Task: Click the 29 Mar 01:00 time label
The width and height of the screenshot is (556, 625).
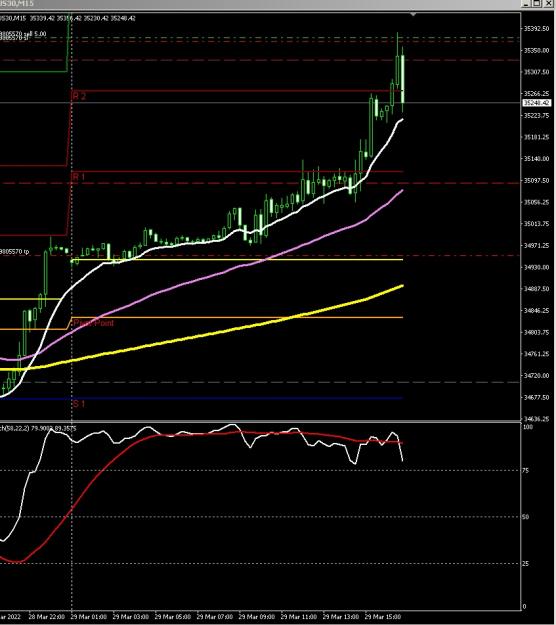Action: (88, 617)
